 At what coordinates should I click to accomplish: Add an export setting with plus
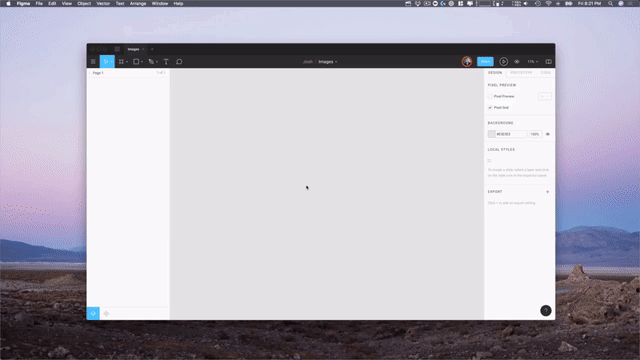pos(547,192)
